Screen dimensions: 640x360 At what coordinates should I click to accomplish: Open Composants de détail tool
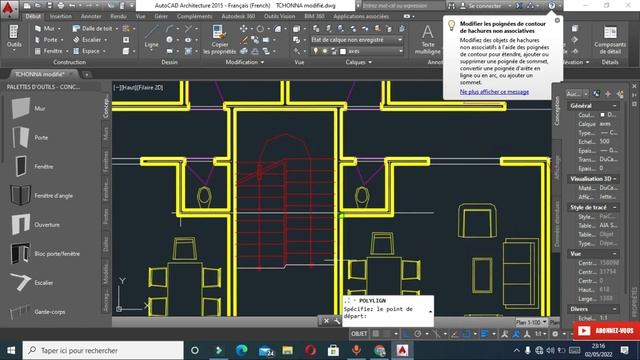click(610, 40)
